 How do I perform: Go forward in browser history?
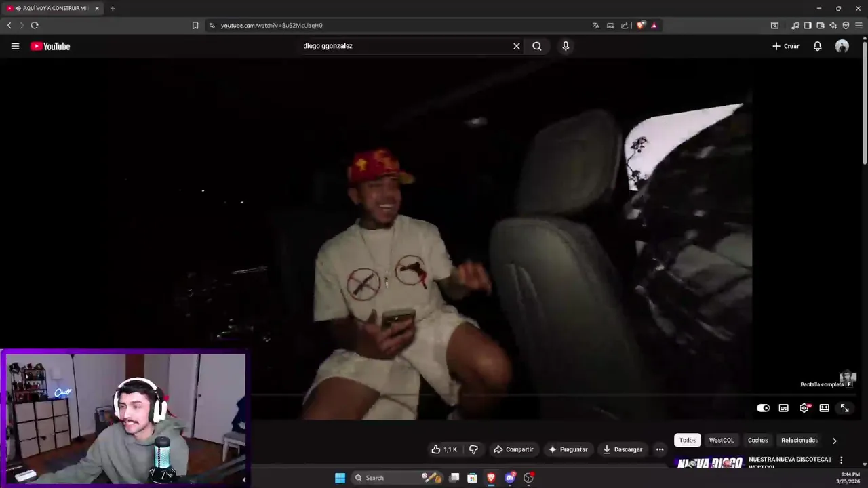coord(21,25)
